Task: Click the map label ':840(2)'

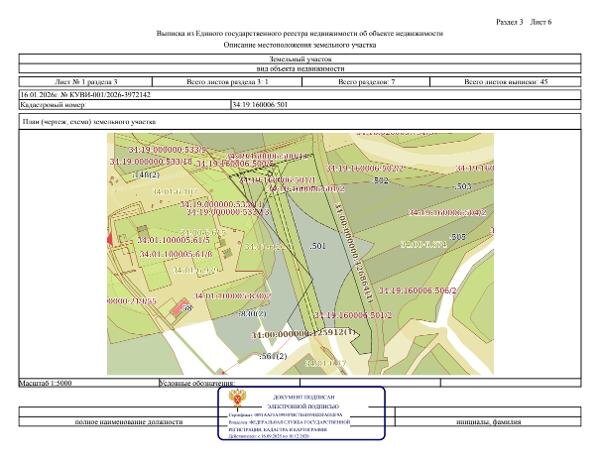Action: pos(253,314)
